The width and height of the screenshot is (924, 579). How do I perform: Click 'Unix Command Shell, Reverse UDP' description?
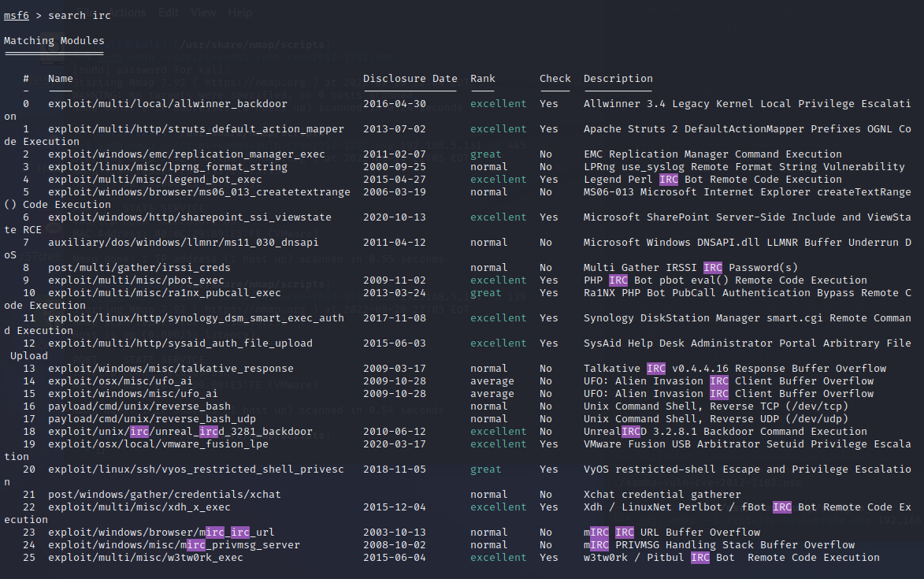[716, 419]
